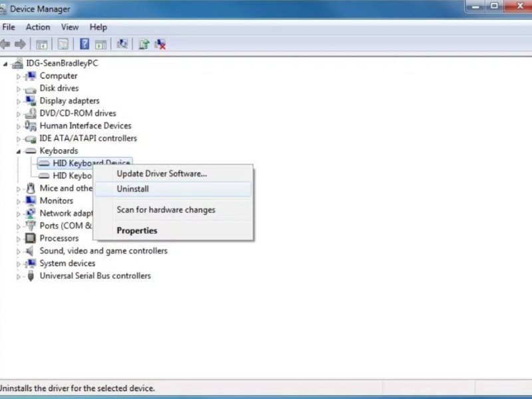Collapse the IDG-SeanBradleyPC root node
Viewport: 532px width, 399px height.
tap(6, 64)
